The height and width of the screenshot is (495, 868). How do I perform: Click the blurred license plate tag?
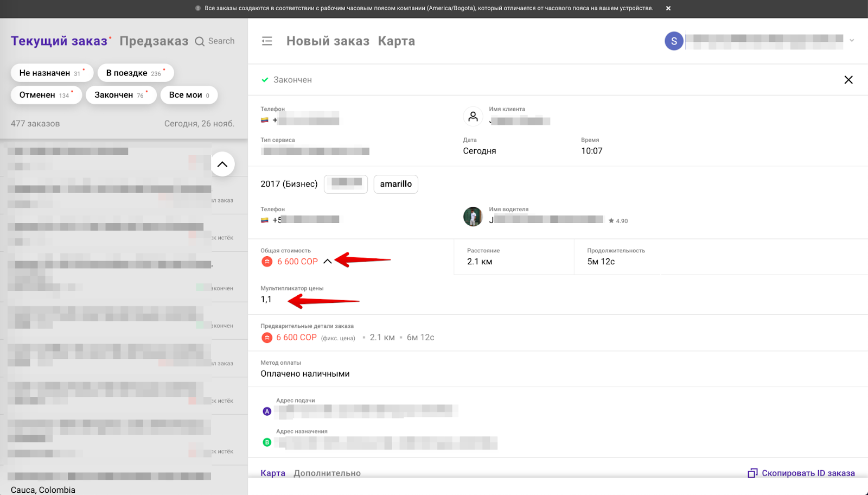point(346,184)
